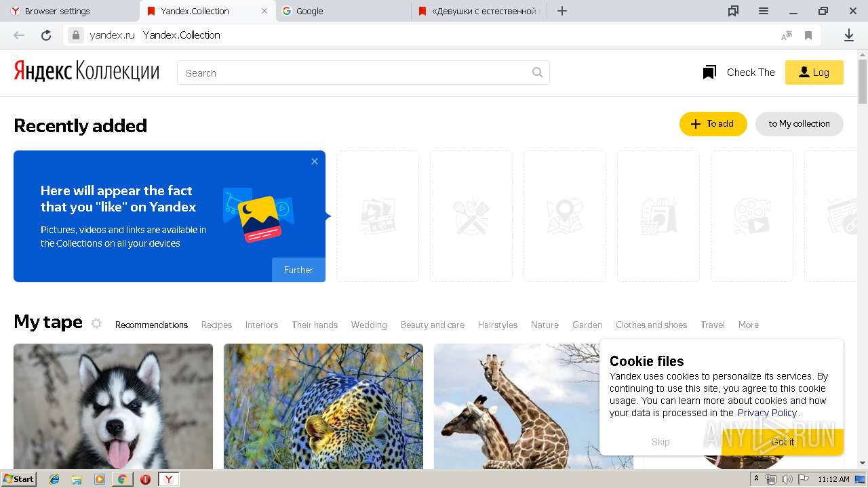Click the page vertical scrollbar thumb
868x488 pixels.
pyautogui.click(x=863, y=81)
